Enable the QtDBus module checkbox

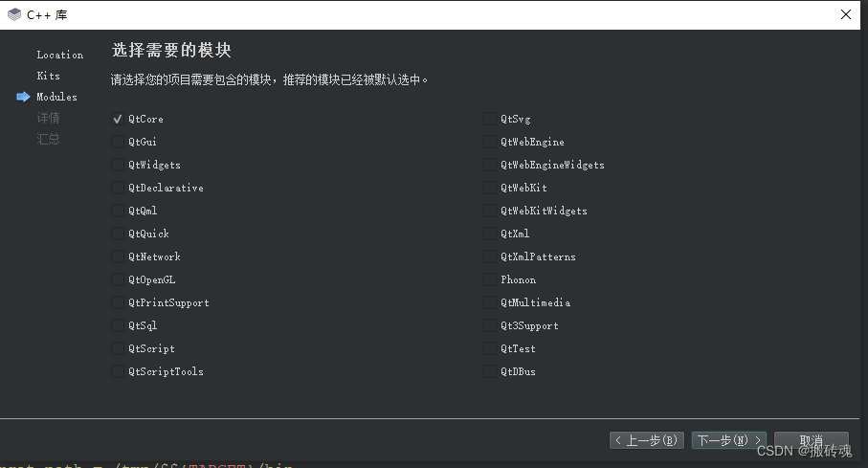(x=490, y=371)
